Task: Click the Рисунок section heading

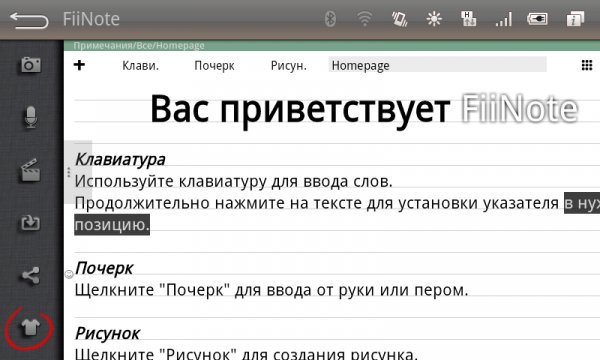Action: coord(108,334)
